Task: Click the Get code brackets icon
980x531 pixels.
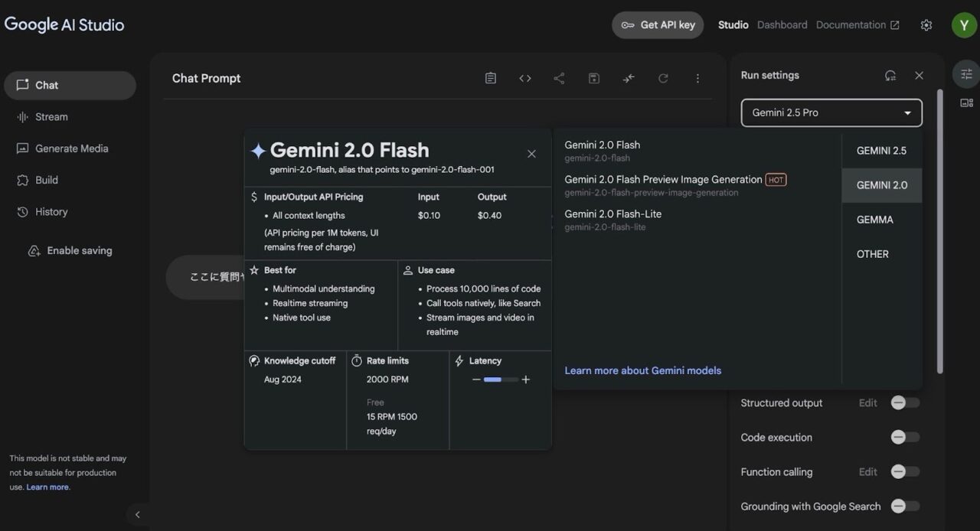Action: point(525,78)
